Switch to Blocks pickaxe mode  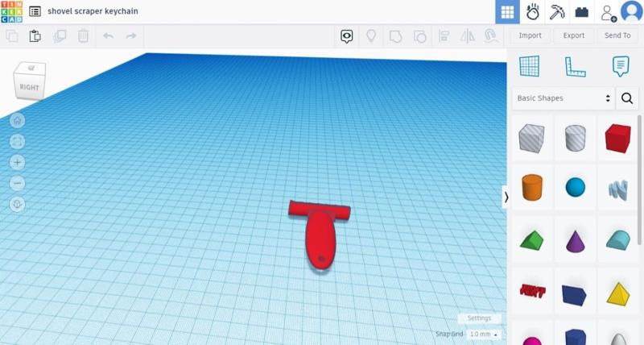pos(557,12)
